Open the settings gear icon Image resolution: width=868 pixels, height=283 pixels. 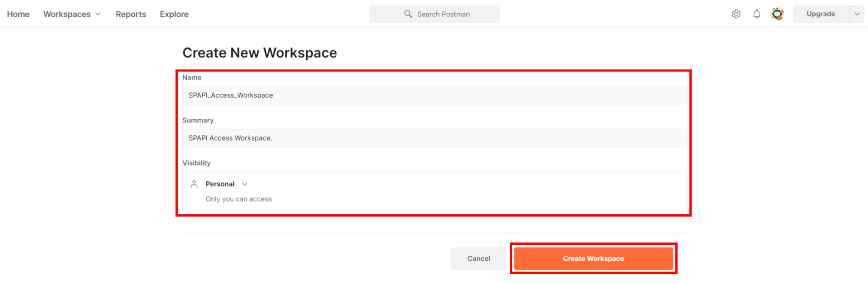(x=736, y=14)
